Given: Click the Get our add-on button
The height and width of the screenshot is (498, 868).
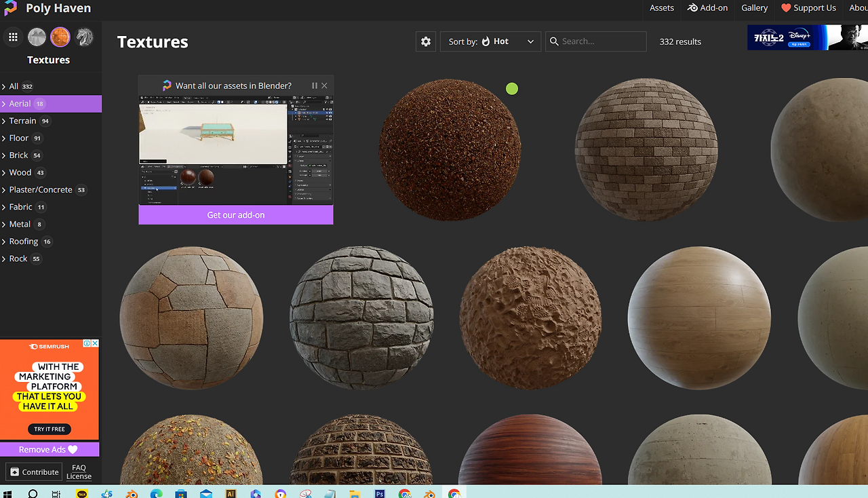Looking at the screenshot, I should [236, 215].
